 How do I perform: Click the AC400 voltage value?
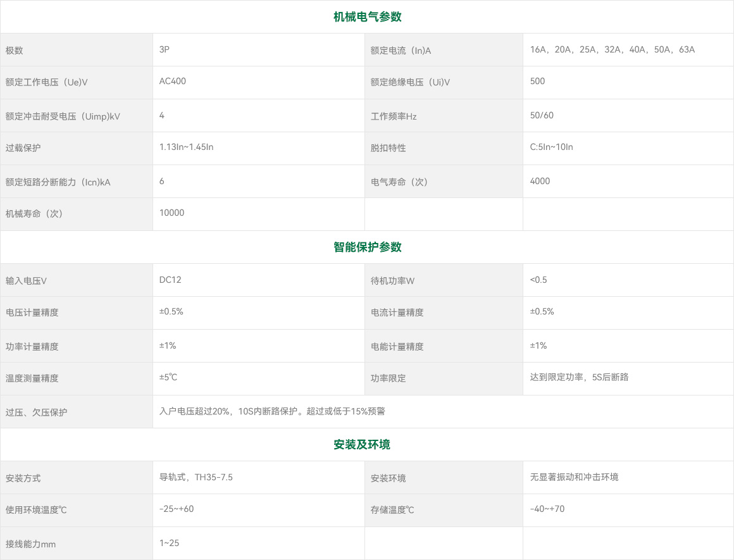[x=173, y=81]
